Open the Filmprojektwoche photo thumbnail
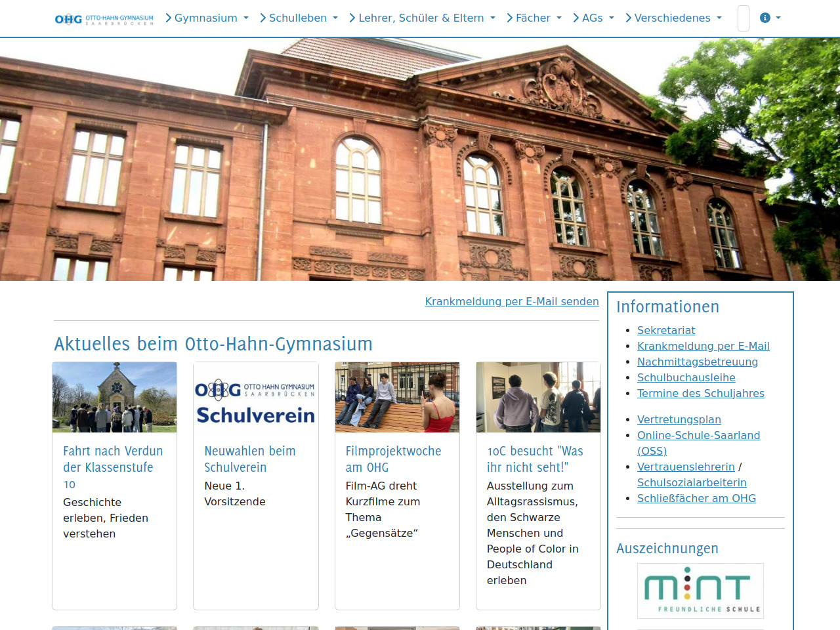Screen dimensions: 840x630 tap(397, 398)
